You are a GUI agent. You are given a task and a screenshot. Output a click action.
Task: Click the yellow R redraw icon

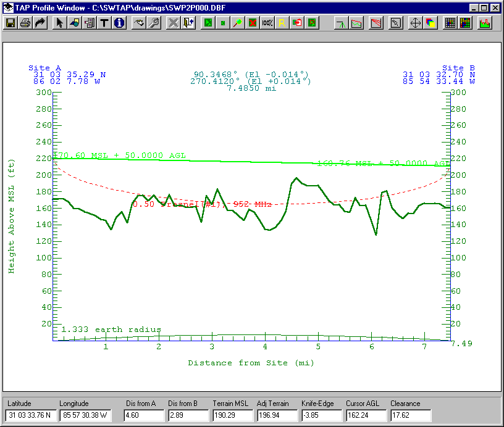(x=282, y=23)
